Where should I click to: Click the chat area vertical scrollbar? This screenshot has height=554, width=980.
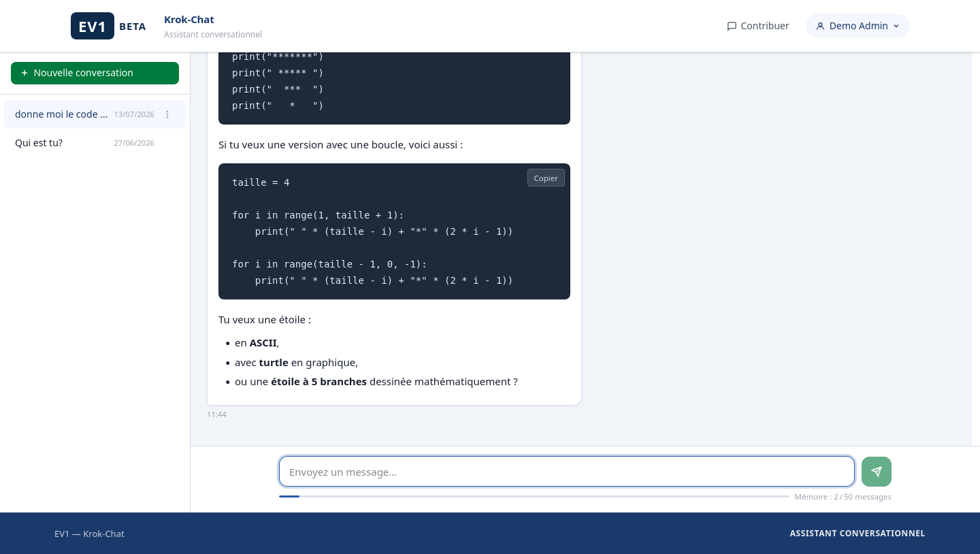click(976, 248)
